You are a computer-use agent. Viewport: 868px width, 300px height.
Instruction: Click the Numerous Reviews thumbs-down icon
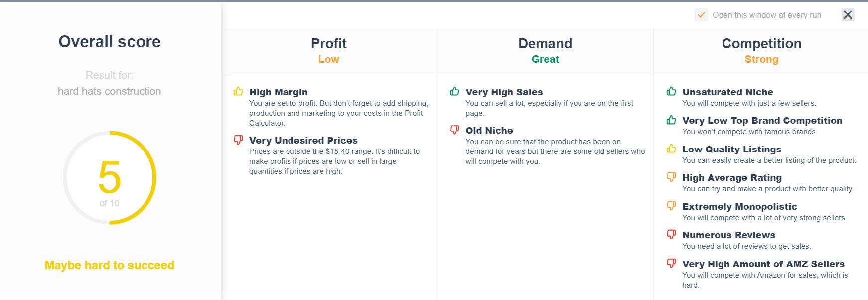tap(671, 234)
